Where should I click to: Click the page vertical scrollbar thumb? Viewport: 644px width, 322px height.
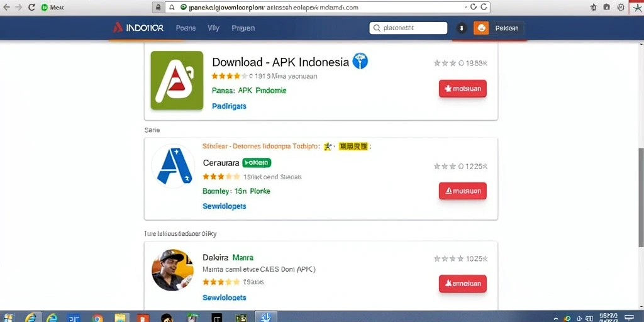point(641,197)
